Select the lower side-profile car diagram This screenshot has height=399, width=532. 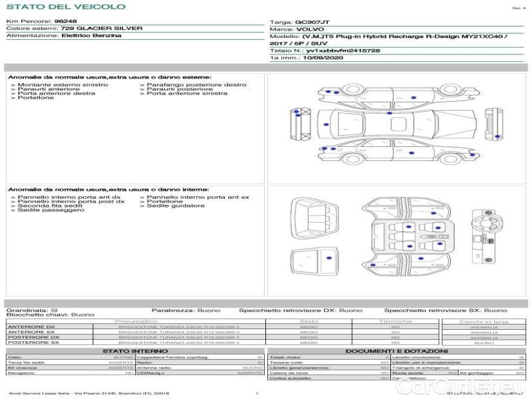tap(397, 152)
